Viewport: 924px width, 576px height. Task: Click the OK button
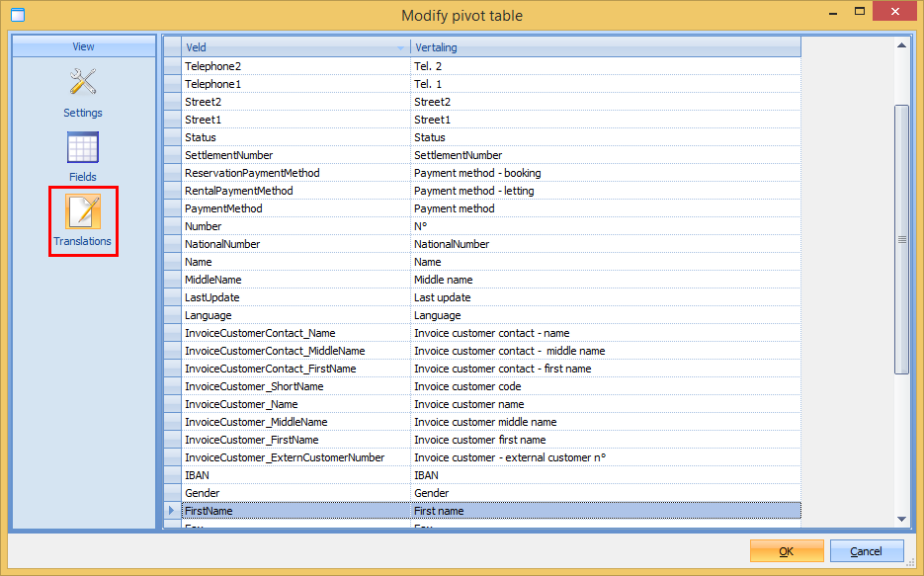787,550
